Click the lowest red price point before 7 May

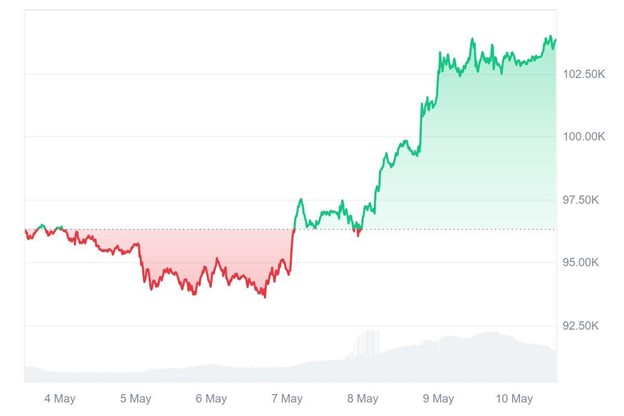[x=265, y=297]
